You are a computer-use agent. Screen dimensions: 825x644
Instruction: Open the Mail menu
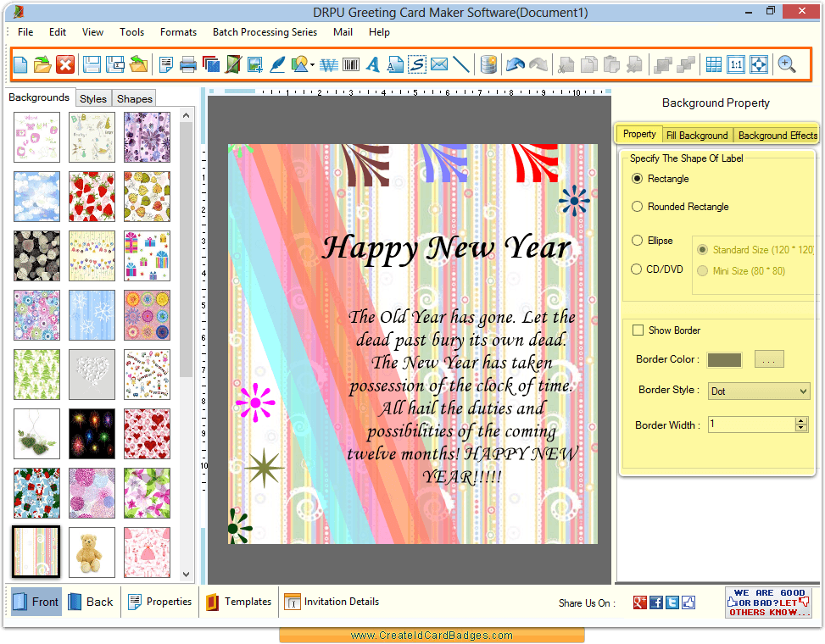coord(343,32)
